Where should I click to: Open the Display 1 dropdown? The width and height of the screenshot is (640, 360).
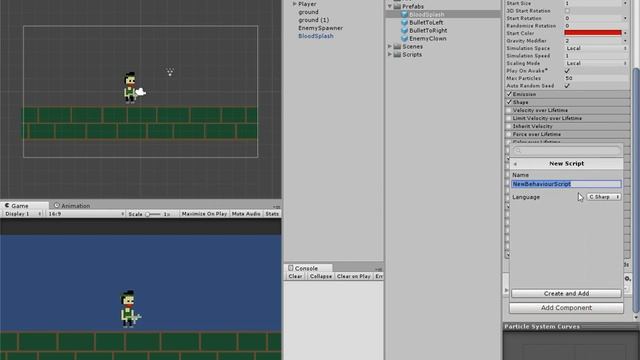pos(23,214)
